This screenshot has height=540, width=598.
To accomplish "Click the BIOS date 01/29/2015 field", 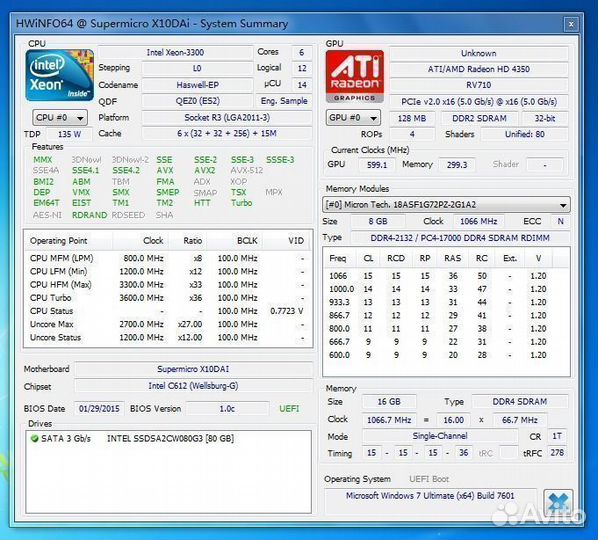I will coord(99,409).
